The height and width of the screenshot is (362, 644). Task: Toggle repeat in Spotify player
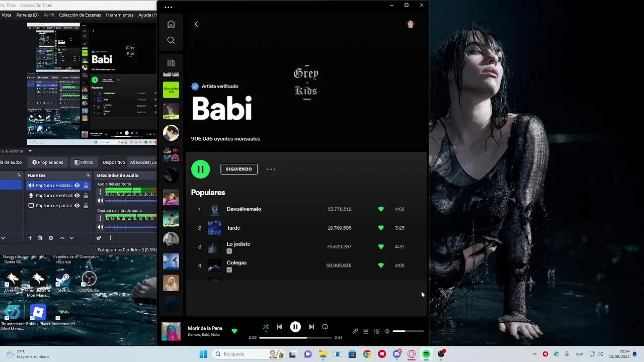325,327
